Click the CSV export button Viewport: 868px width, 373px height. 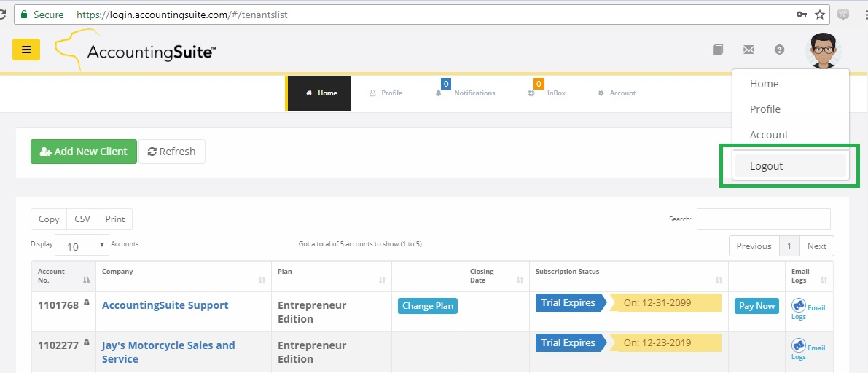coord(82,219)
